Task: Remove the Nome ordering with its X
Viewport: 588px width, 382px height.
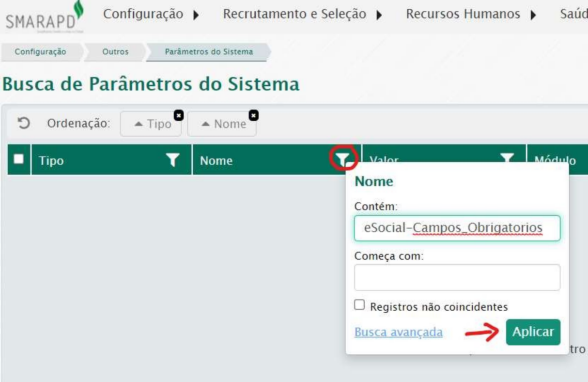Action: click(x=253, y=115)
